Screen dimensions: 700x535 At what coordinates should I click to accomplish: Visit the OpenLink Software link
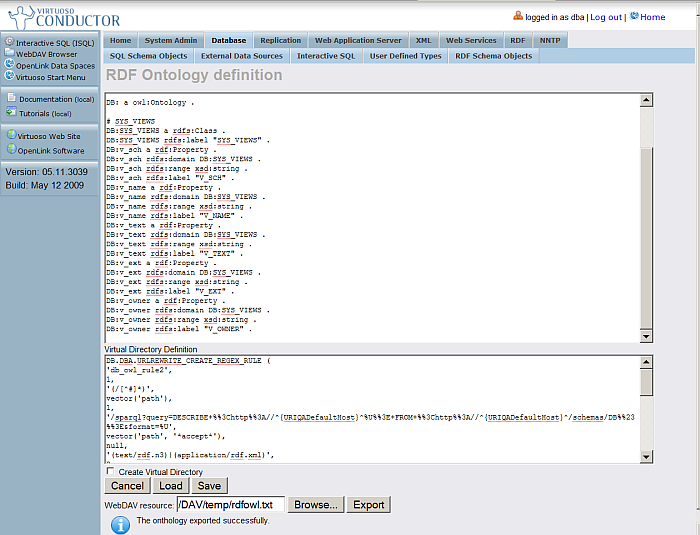pyautogui.click(x=51, y=150)
